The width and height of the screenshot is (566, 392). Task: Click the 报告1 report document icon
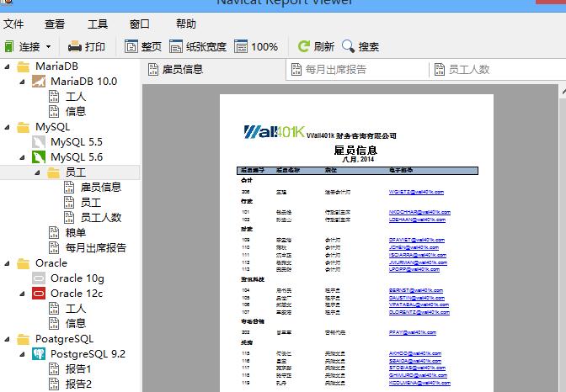54,369
